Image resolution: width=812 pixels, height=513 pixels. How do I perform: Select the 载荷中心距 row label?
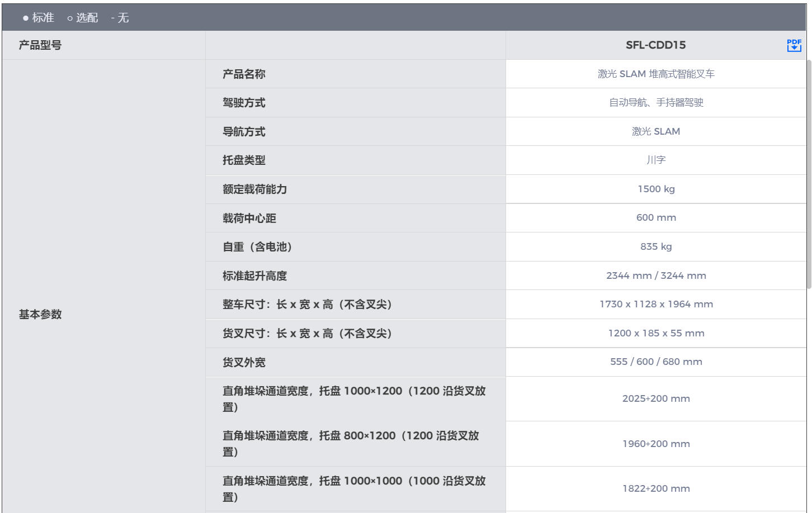[x=249, y=218]
